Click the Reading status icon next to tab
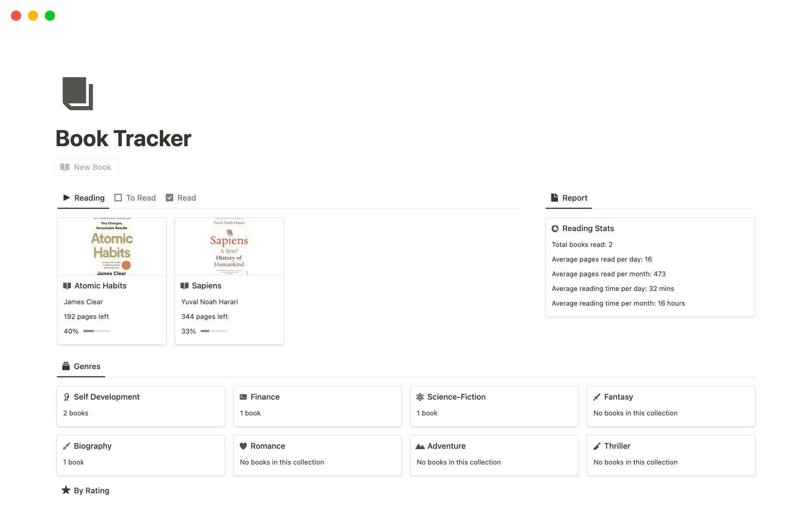 tap(66, 197)
